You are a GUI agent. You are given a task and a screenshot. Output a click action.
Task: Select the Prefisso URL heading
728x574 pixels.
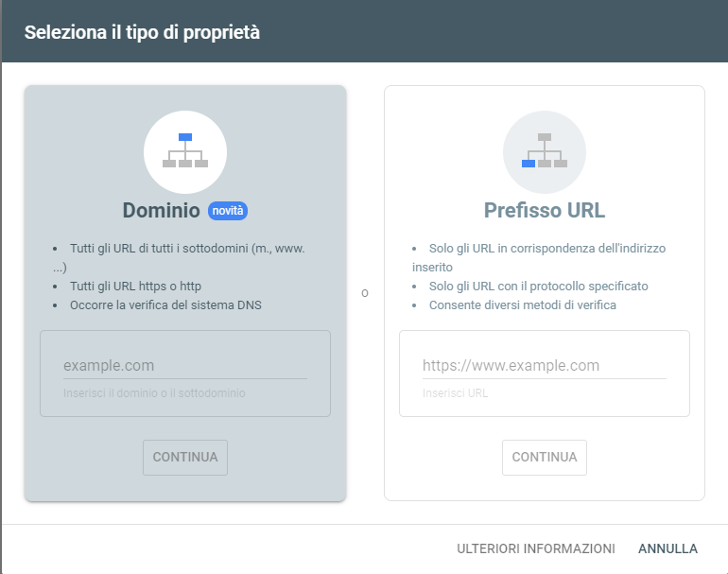pyautogui.click(x=544, y=210)
